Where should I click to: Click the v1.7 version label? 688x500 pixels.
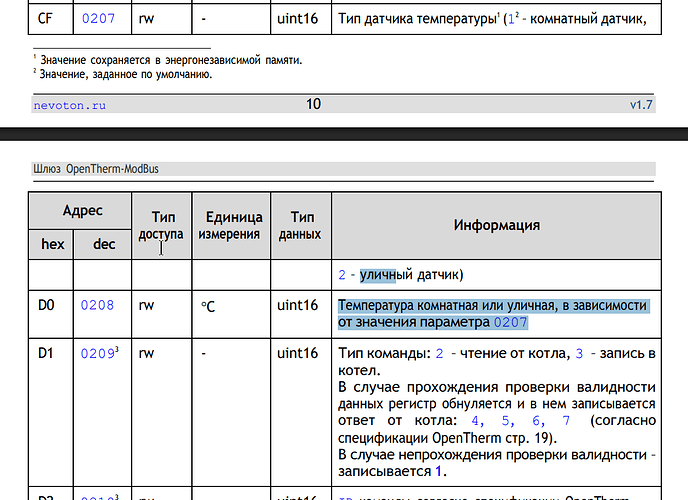[641, 105]
